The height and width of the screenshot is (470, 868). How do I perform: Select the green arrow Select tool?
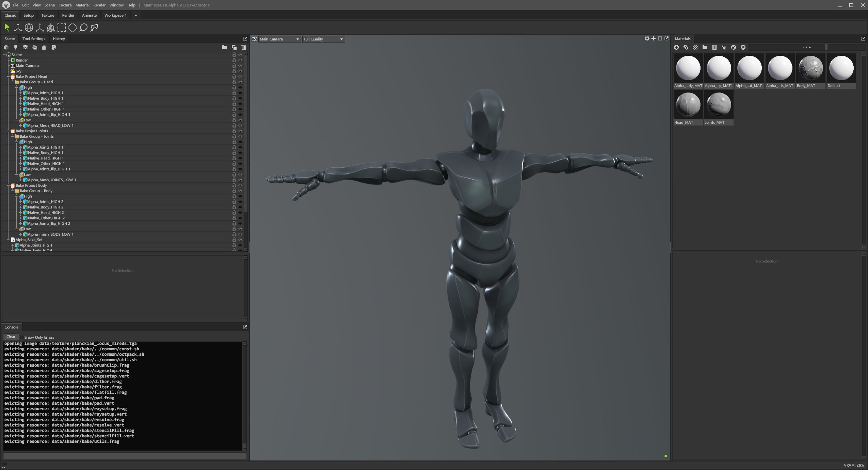coord(7,28)
